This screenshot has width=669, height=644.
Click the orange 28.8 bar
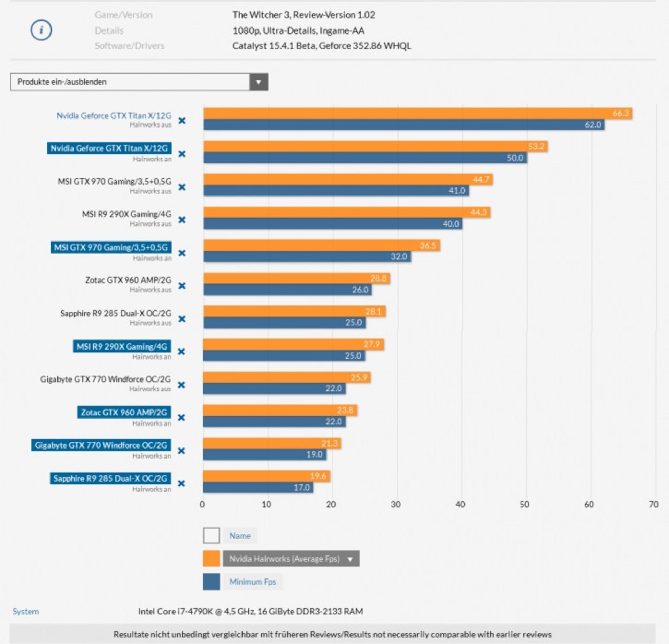tap(297, 278)
